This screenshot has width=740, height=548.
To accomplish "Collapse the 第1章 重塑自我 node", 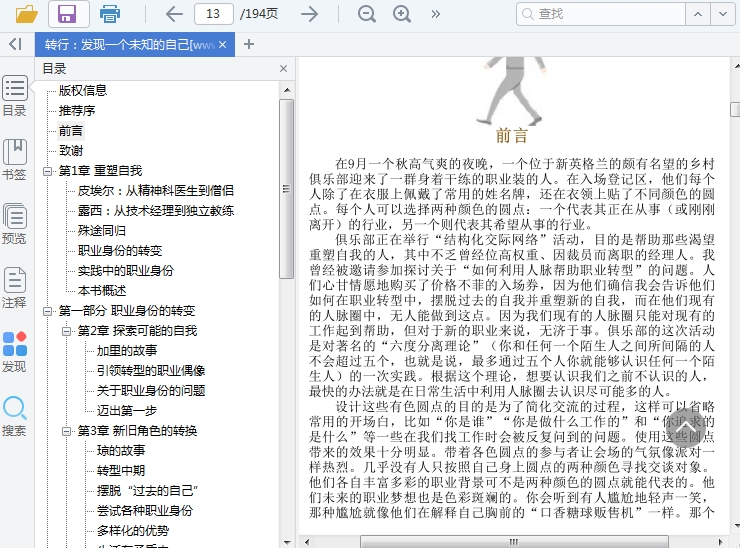I will point(47,171).
